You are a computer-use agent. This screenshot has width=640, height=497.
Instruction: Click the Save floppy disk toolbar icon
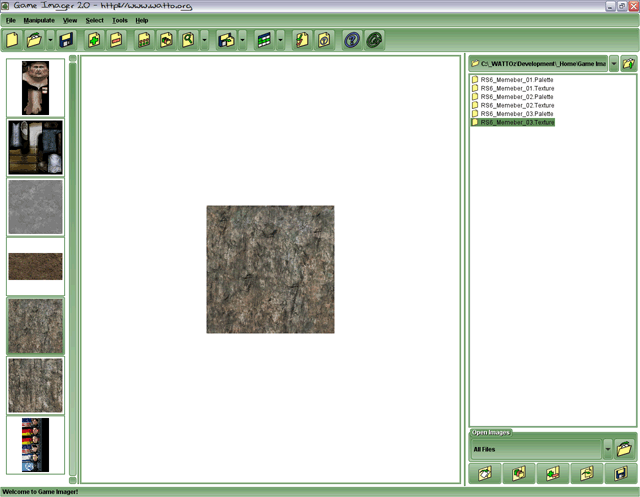coord(66,40)
